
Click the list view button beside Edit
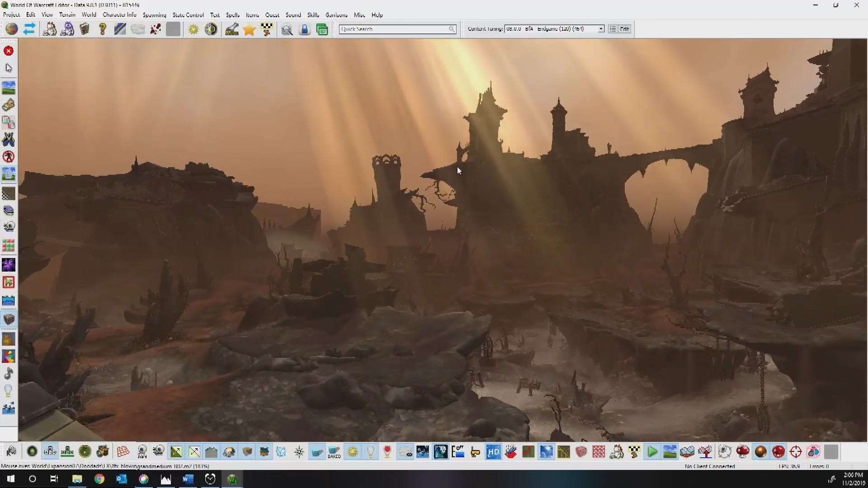pyautogui.click(x=613, y=29)
